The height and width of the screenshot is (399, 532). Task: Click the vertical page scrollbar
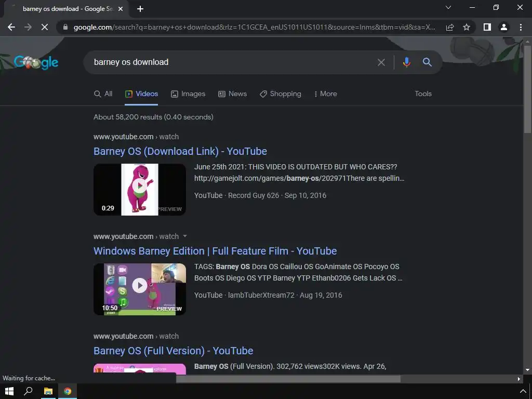[x=527, y=89]
